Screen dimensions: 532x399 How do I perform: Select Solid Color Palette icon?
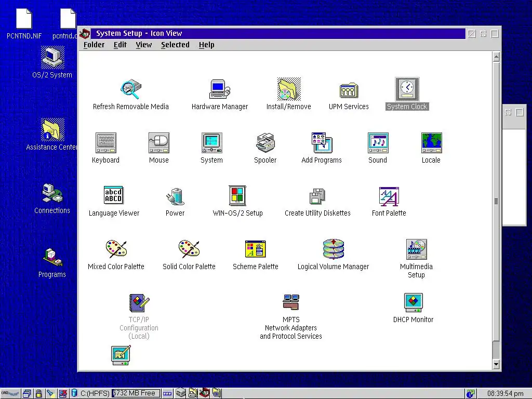[x=189, y=249]
